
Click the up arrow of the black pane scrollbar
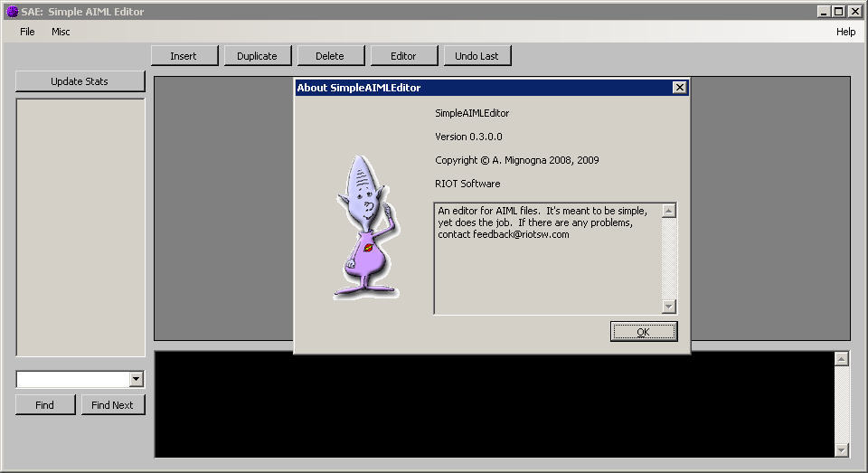click(x=842, y=359)
